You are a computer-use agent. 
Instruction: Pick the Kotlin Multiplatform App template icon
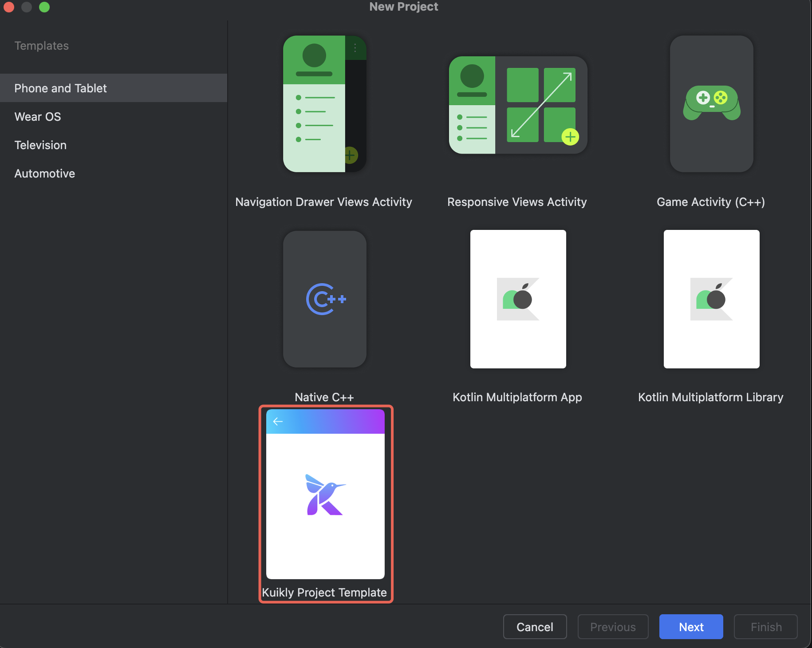[x=518, y=299]
